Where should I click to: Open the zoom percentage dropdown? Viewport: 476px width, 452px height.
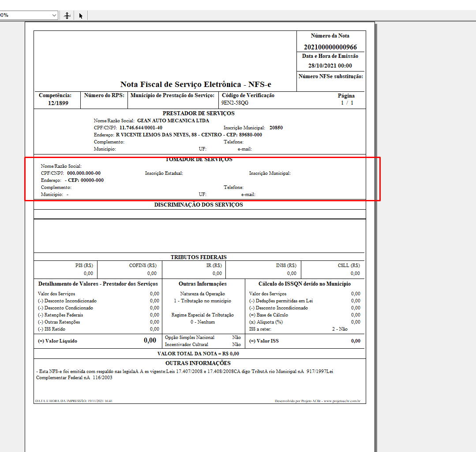click(x=54, y=15)
